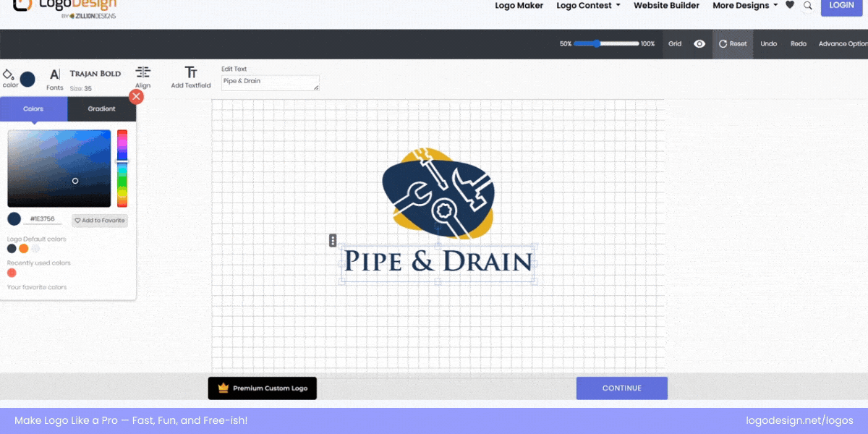Open Advance Options

point(843,44)
